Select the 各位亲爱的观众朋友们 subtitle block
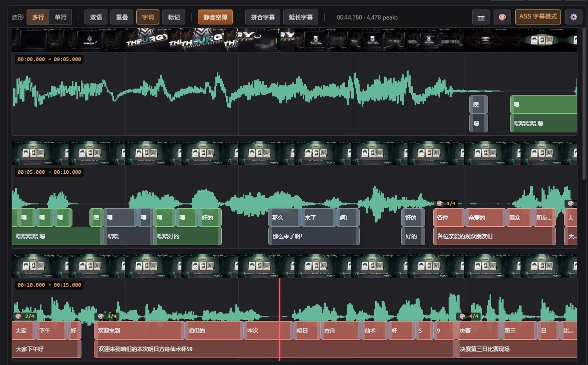Screen dimensions: 588x365 494,236
